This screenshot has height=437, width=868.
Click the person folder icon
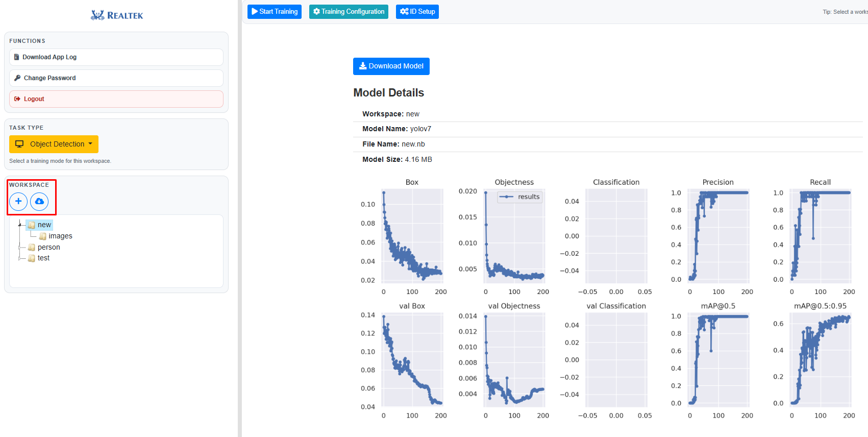(32, 248)
